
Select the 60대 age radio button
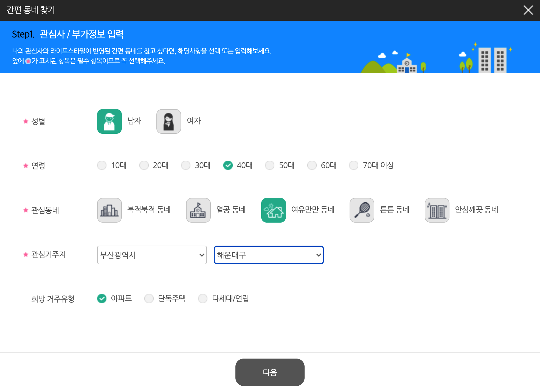click(x=312, y=165)
